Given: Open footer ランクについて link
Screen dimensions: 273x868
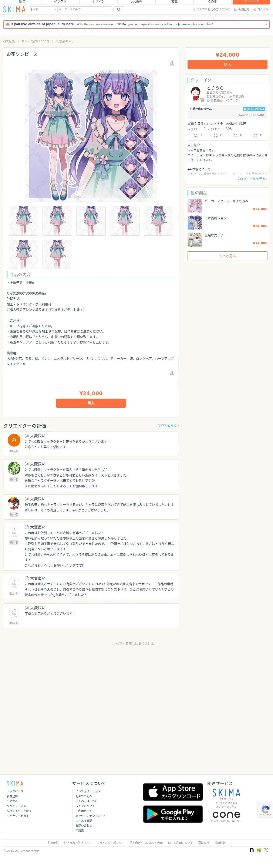Looking at the screenshot, I should point(85,806).
